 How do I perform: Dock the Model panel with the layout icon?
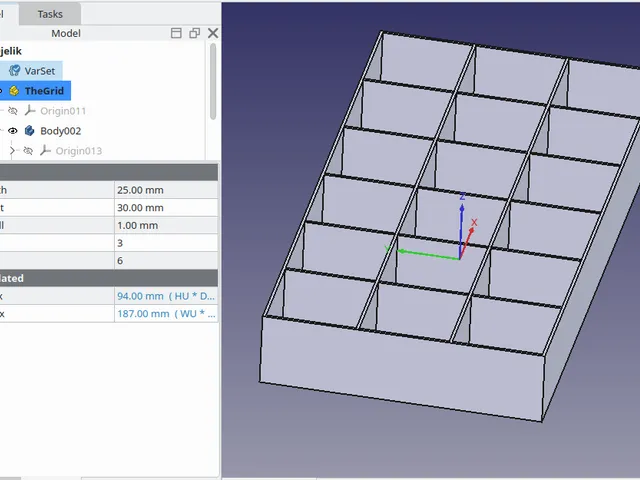click(176, 33)
